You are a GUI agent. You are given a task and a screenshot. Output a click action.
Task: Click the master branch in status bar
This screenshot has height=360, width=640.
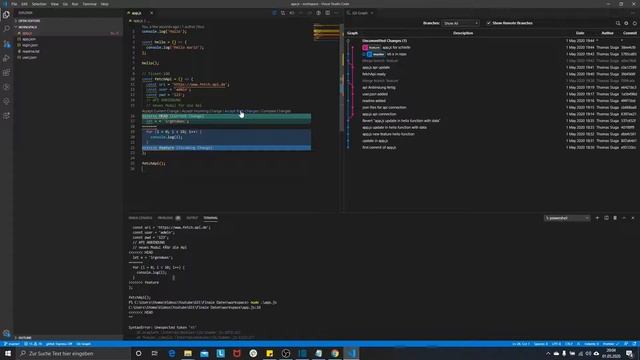coord(11,344)
